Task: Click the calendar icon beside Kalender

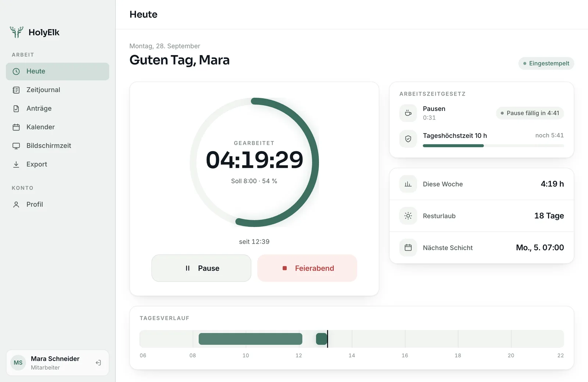Action: point(16,127)
